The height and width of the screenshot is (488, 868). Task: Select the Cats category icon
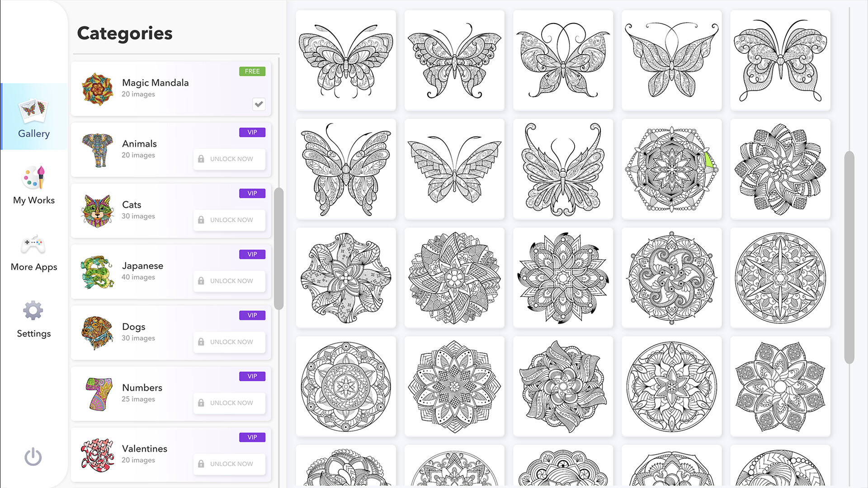(x=97, y=211)
